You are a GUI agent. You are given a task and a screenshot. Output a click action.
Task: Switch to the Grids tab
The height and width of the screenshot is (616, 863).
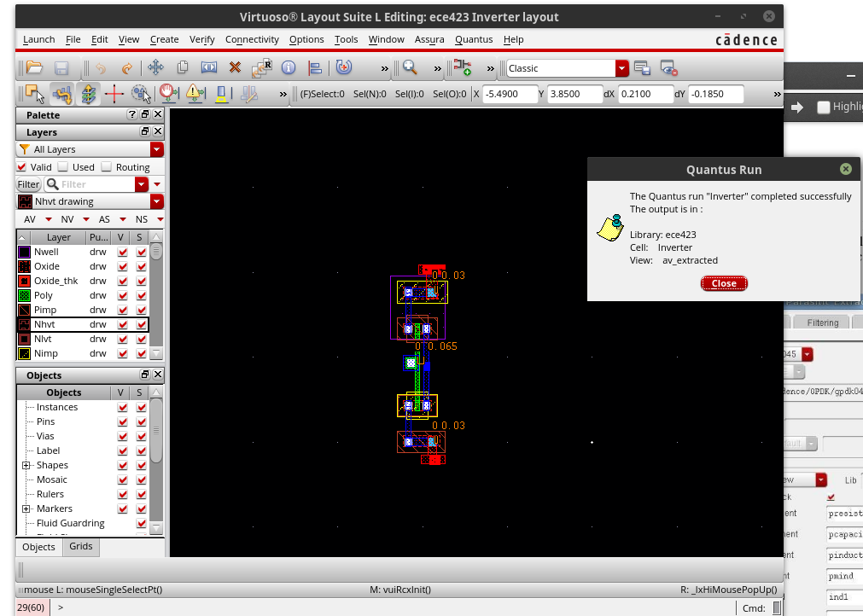point(80,546)
